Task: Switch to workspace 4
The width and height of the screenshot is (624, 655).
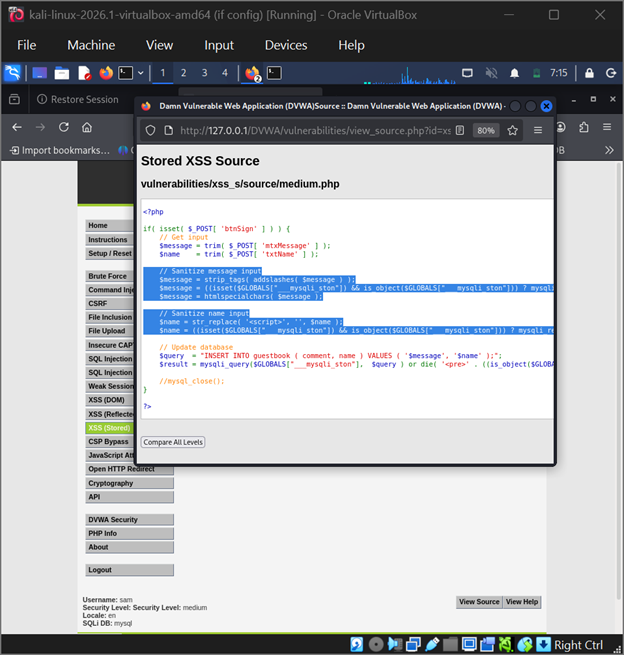Action: tap(225, 73)
